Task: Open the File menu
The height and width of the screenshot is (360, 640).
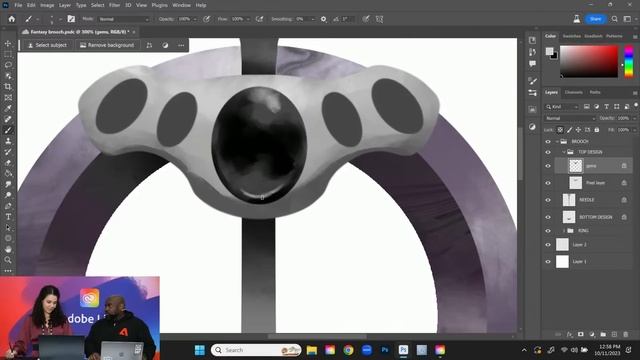Action: click(18, 5)
